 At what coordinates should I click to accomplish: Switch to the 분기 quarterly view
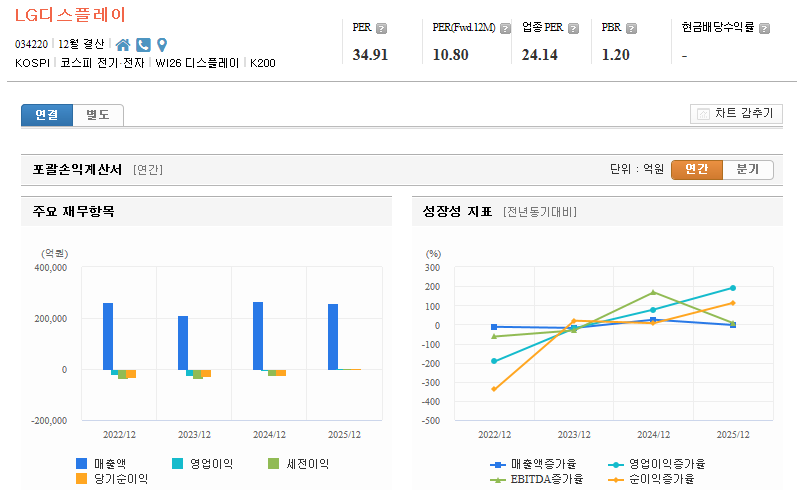coord(748,169)
